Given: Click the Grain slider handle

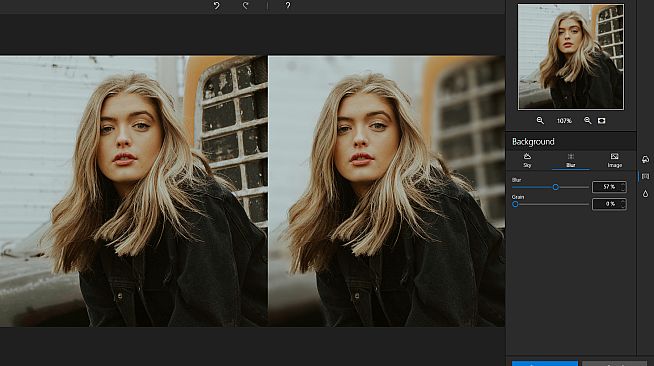Looking at the screenshot, I should (516, 204).
